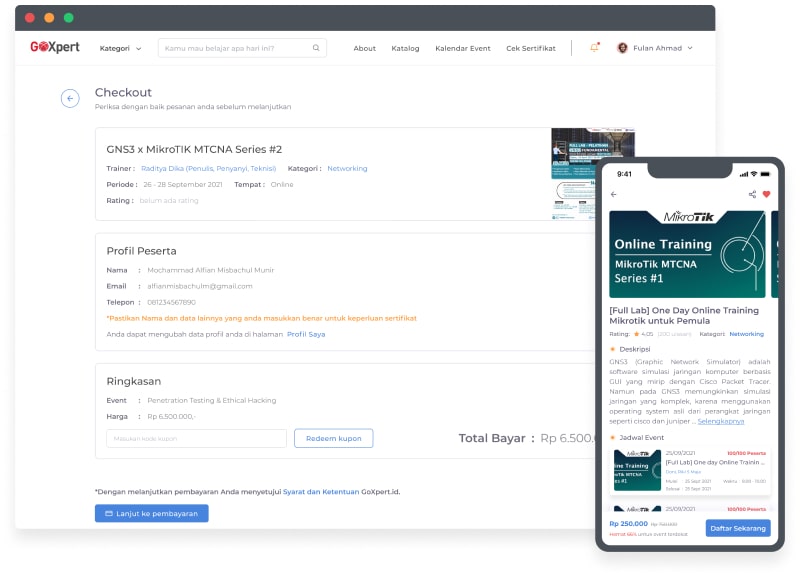Open the notifications bell
The height and width of the screenshot is (578, 800).
(595, 47)
